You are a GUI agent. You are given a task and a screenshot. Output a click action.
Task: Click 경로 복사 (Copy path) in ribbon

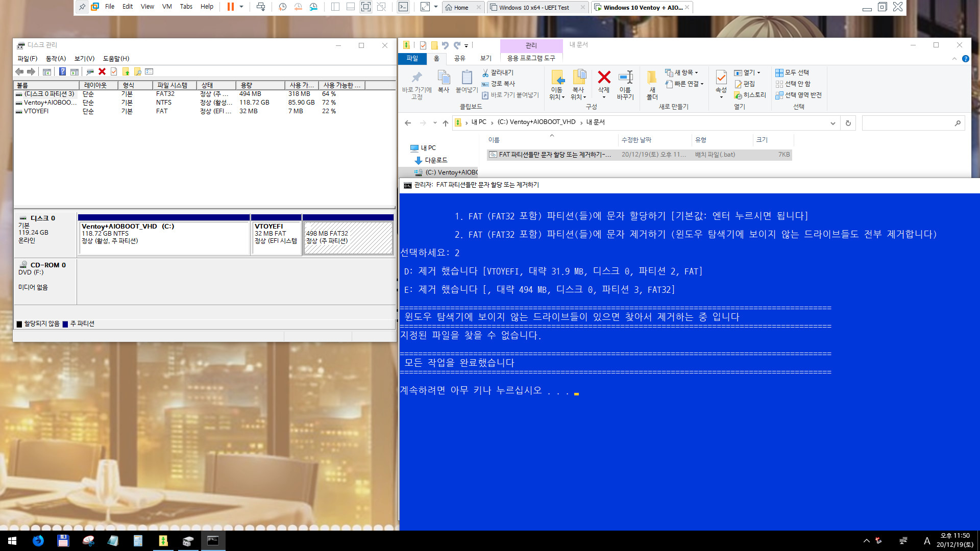click(x=498, y=84)
